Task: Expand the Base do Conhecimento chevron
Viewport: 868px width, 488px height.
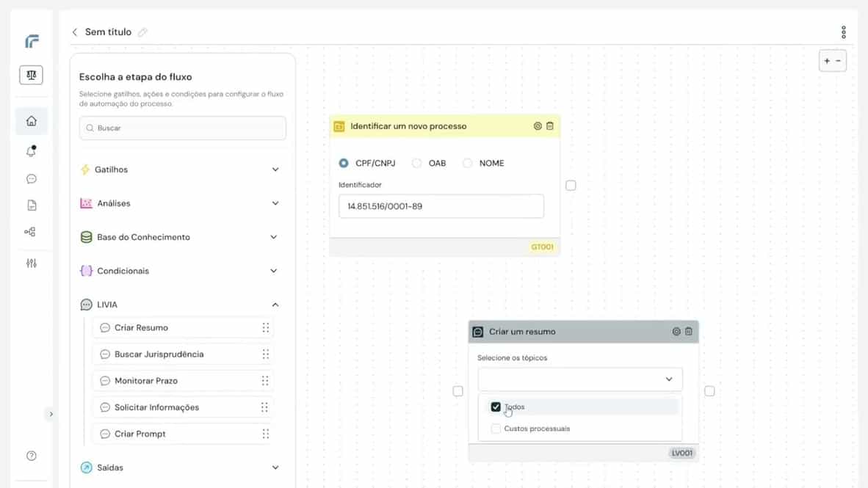Action: (x=273, y=237)
